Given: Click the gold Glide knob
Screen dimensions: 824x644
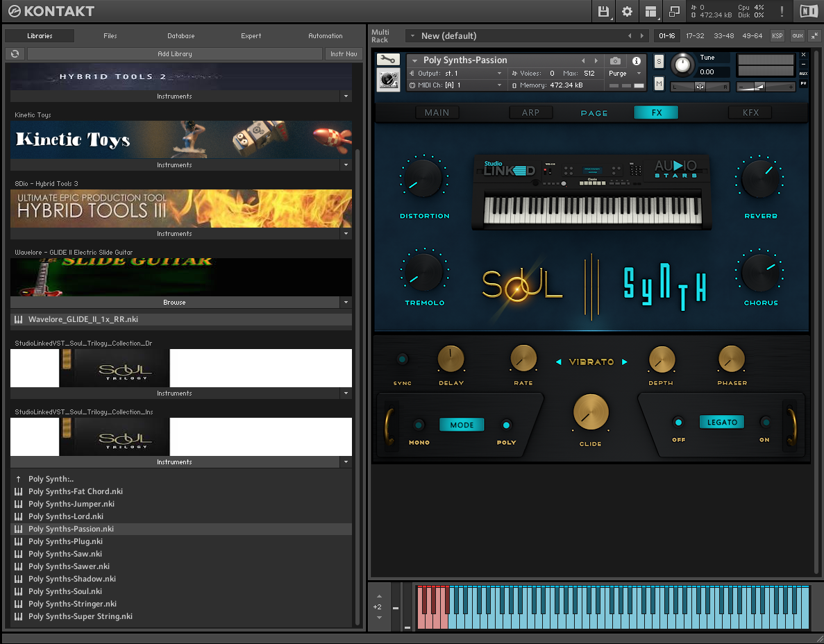Looking at the screenshot, I should [x=591, y=412].
